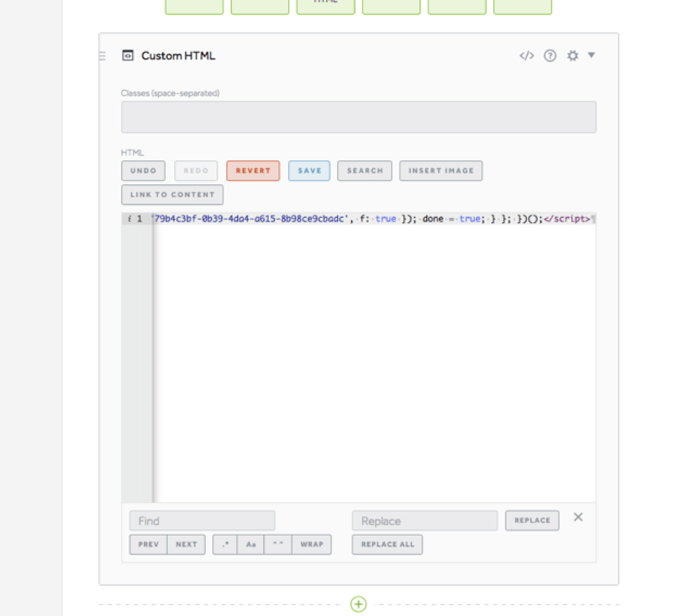This screenshot has width=685, height=616.
Task: Click the Custom HTML block type icon
Action: [x=128, y=56]
